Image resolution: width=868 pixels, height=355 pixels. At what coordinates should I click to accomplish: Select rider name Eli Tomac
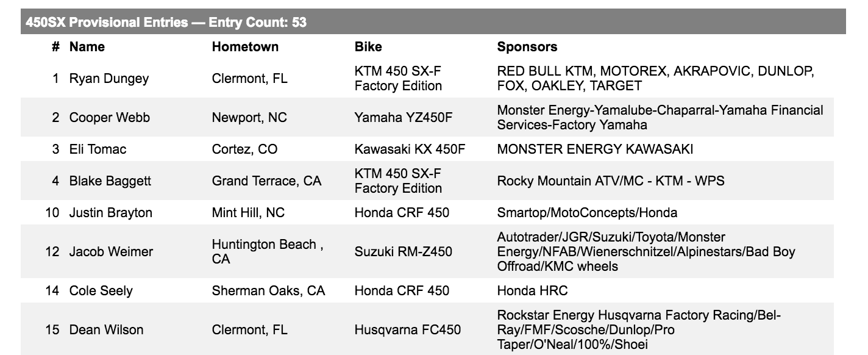coord(98,149)
